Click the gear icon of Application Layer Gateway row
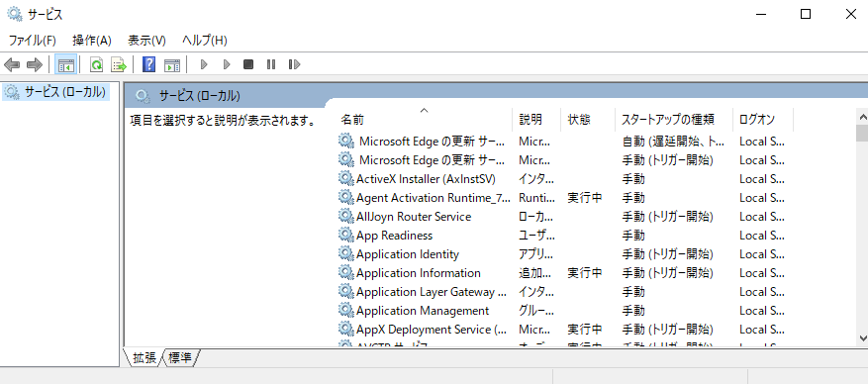This screenshot has width=868, height=384. tap(346, 292)
